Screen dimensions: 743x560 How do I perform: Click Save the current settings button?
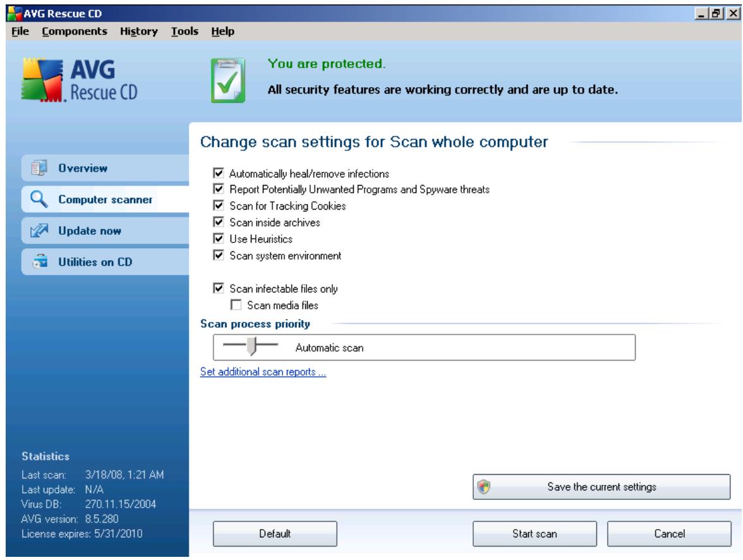(x=601, y=487)
